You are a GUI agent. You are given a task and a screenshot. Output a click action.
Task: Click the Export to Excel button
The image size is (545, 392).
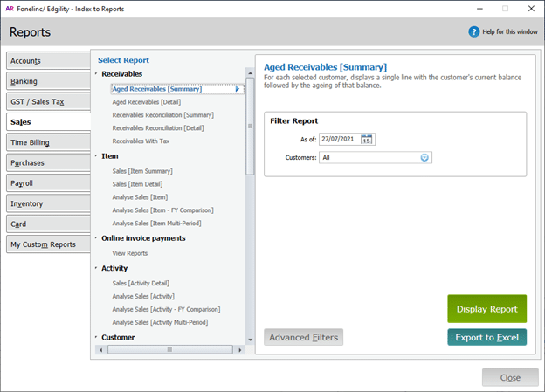(x=486, y=337)
